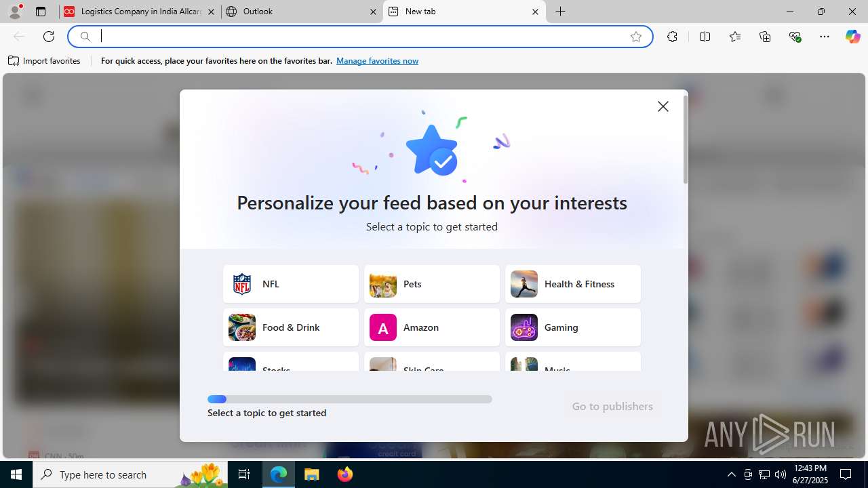Open the Manage favorites now link
Viewport: 868px width, 488px height.
tap(377, 61)
